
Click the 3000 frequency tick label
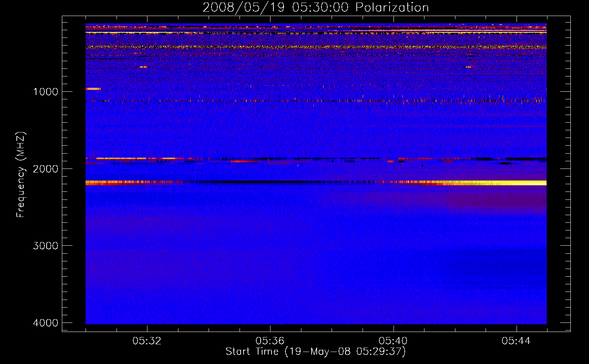coord(46,246)
